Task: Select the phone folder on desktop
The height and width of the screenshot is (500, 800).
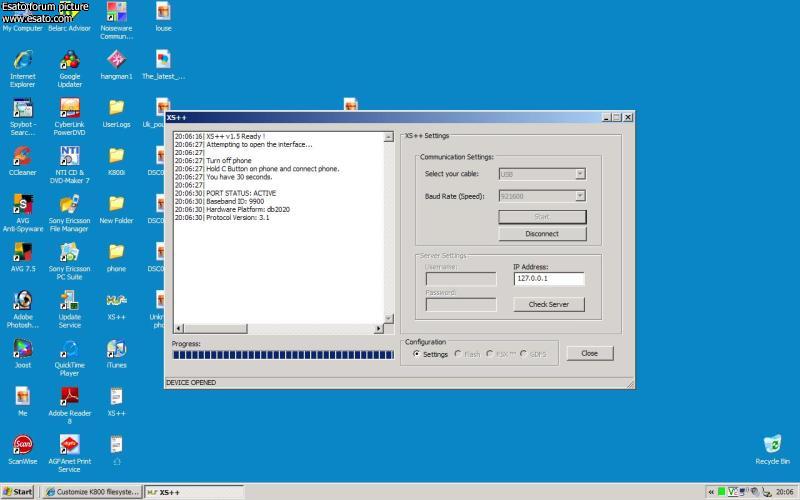Action: (116, 257)
